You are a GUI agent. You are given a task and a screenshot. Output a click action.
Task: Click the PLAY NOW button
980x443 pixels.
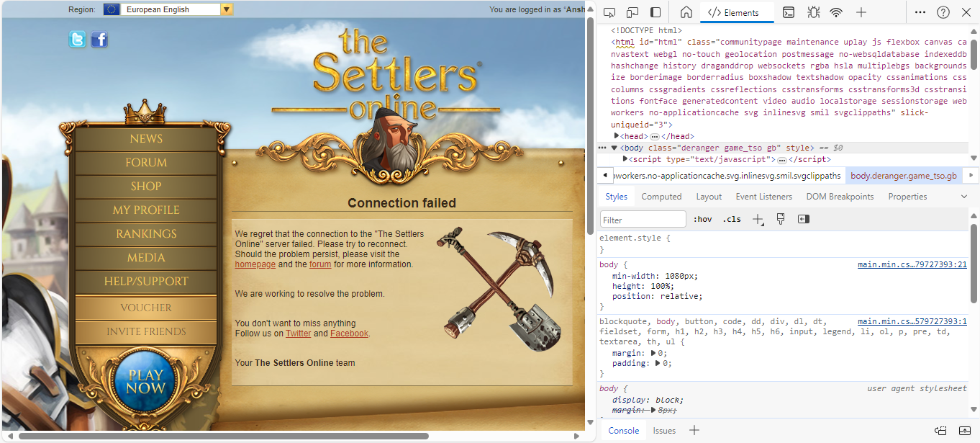pos(146,381)
